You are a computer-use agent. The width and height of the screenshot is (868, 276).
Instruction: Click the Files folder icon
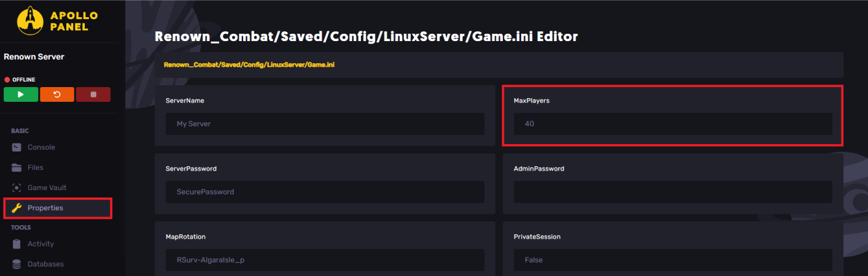[17, 167]
